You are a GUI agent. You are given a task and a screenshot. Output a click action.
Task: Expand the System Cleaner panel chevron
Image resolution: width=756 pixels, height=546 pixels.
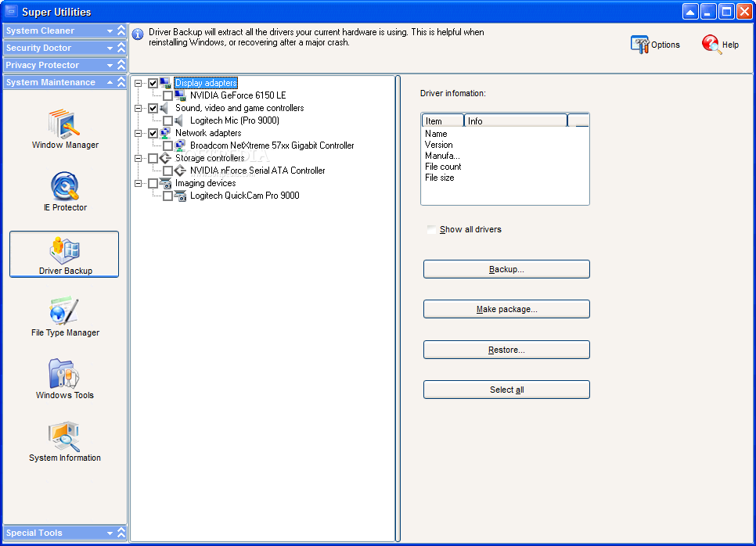121,31
